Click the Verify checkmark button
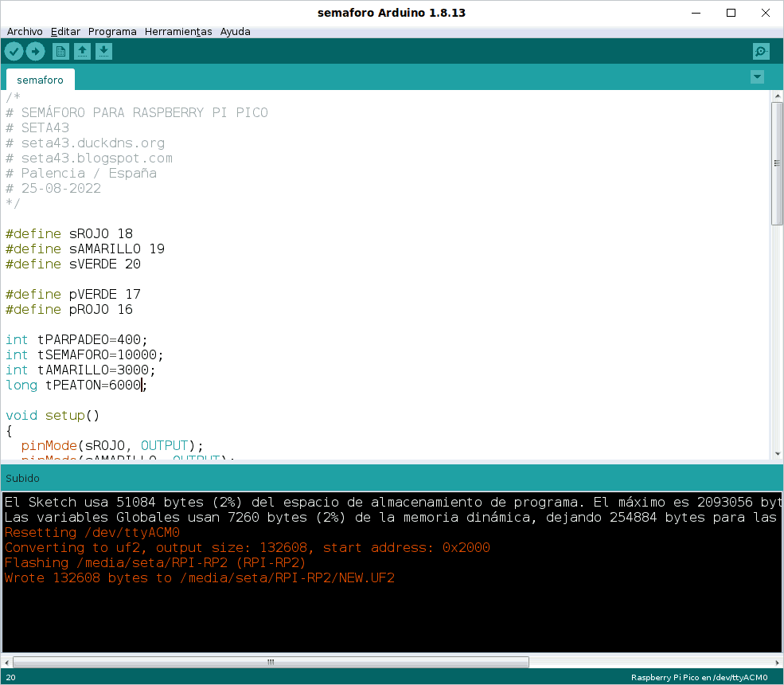This screenshot has height=685, width=784. (14, 51)
